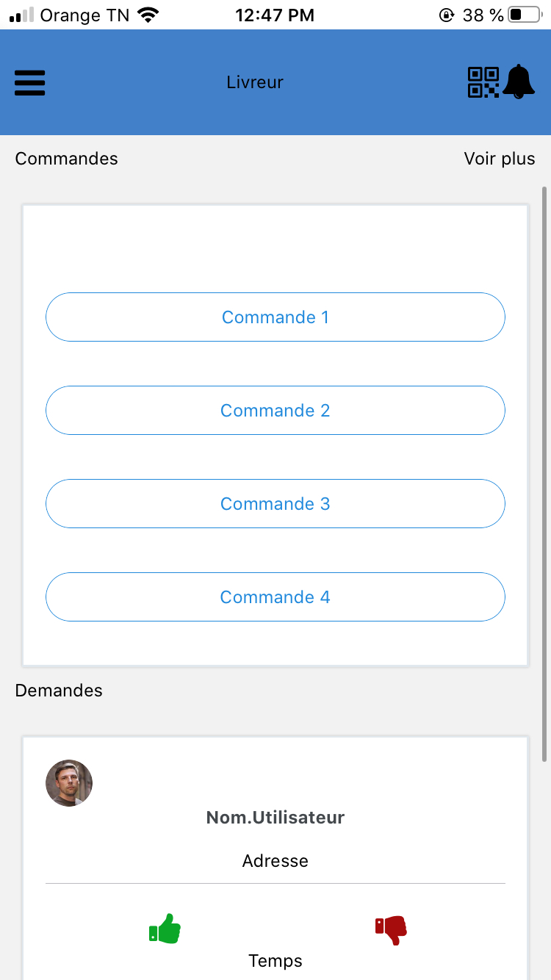
Task: Tap the Nom.Utilisateur label
Action: pyautogui.click(x=275, y=817)
